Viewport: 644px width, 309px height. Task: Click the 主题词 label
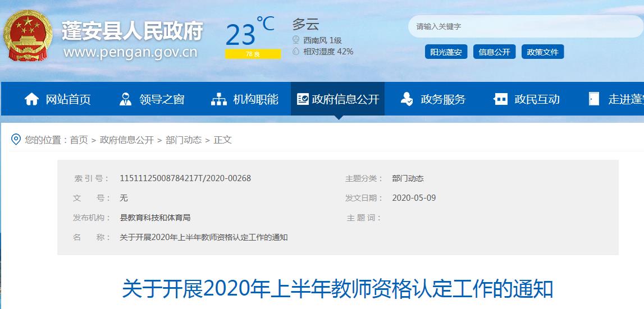[364, 218]
